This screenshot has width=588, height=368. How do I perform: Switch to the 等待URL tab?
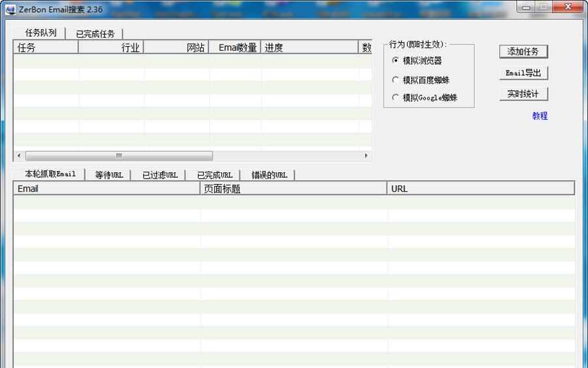(x=108, y=176)
